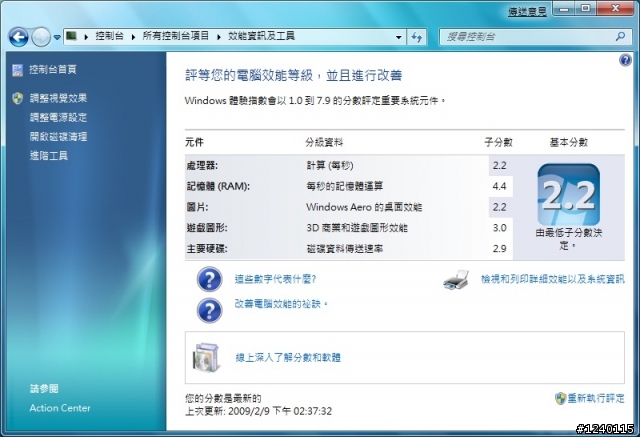Image resolution: width=640 pixels, height=437 pixels.
Task: Maximize the window
Action: pos(586,9)
